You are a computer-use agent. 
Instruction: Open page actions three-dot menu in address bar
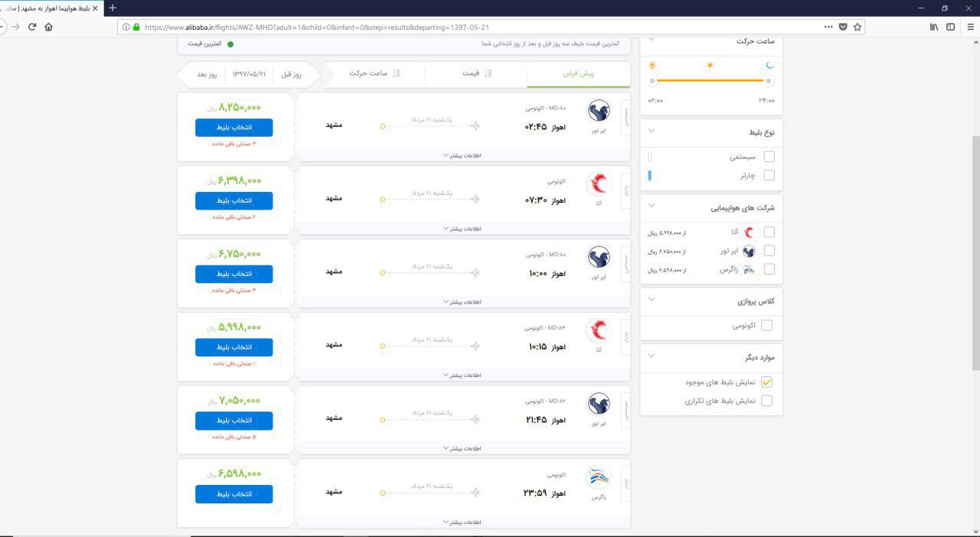tap(828, 27)
